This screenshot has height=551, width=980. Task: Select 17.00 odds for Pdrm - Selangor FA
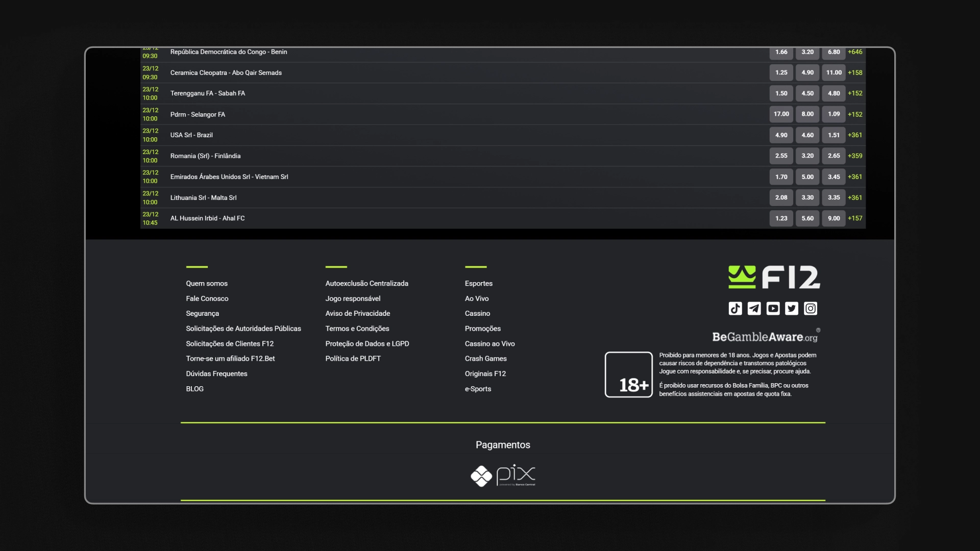(x=781, y=114)
